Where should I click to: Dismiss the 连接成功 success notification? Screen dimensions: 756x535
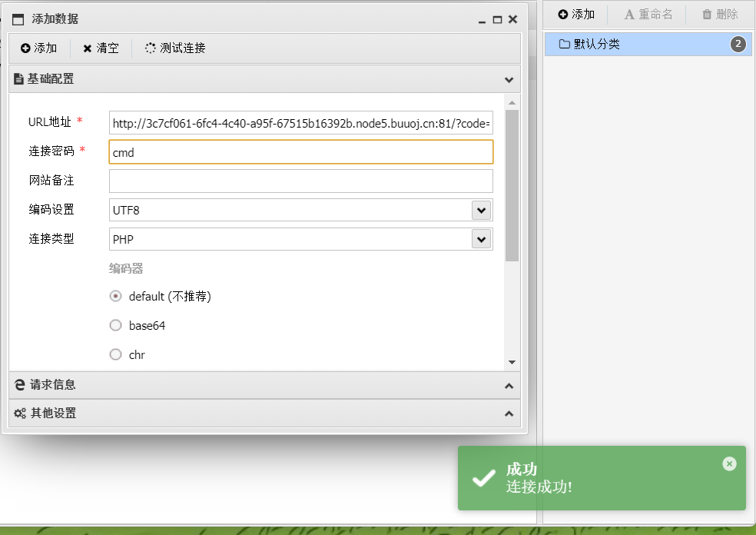click(x=729, y=464)
